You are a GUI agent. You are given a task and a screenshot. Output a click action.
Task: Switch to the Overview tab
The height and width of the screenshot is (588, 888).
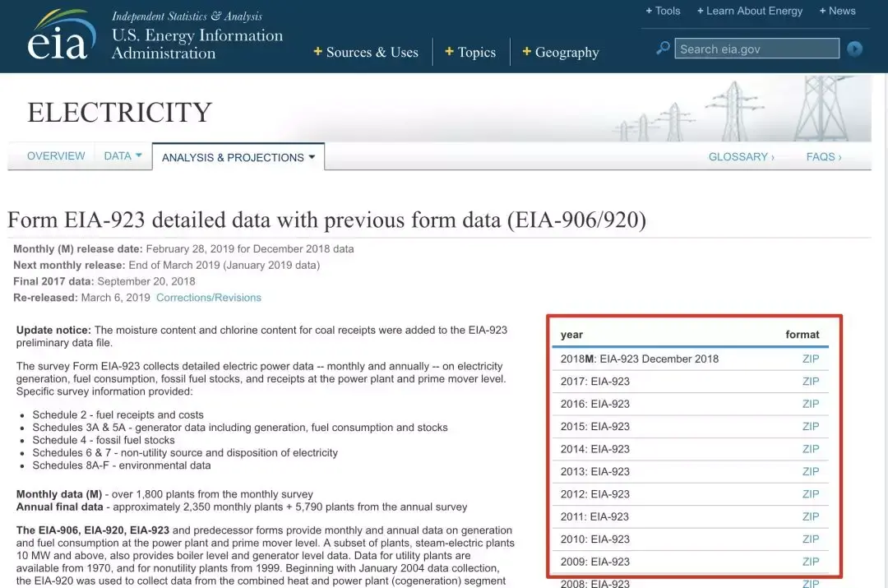coord(56,155)
